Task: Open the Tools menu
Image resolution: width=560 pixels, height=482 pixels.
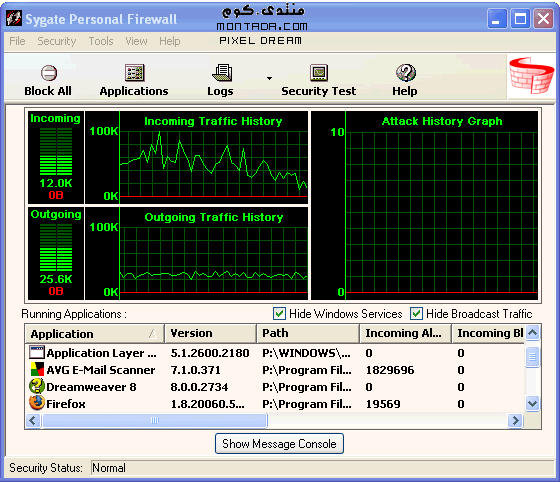Action: (101, 41)
